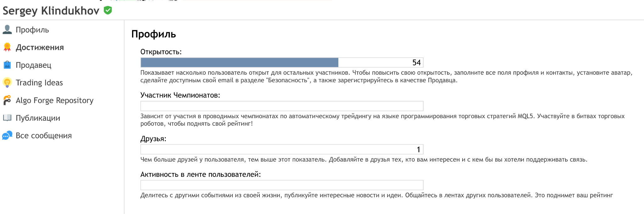
Task: Open the Trading Ideas link
Action: 39,83
